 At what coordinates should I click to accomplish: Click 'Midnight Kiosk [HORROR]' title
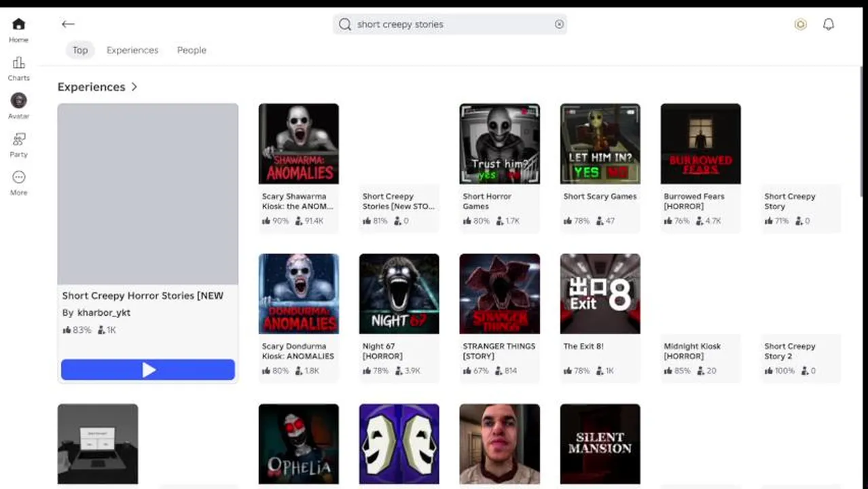click(x=692, y=351)
